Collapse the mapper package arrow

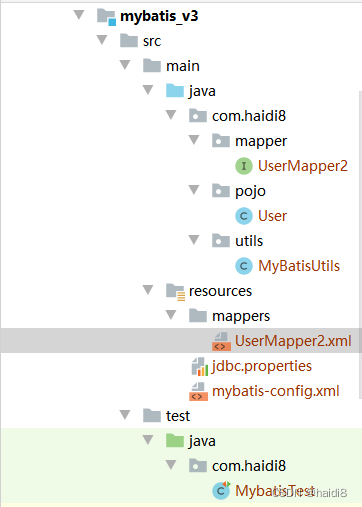pos(194,140)
